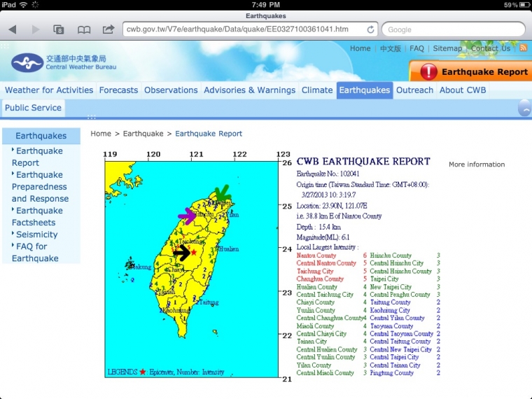
Task: Switch to 中文版 language link
Action: pos(391,48)
